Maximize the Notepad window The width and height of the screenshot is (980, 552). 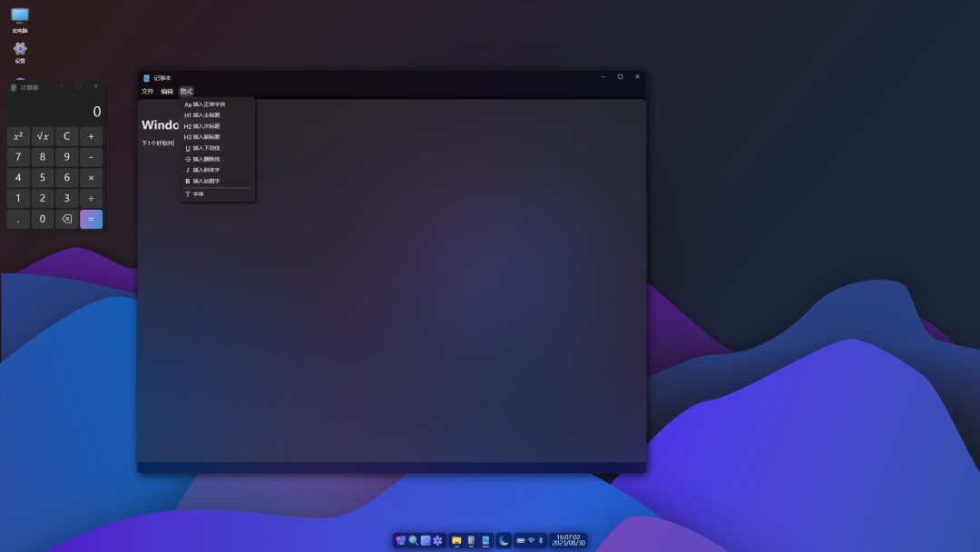620,77
